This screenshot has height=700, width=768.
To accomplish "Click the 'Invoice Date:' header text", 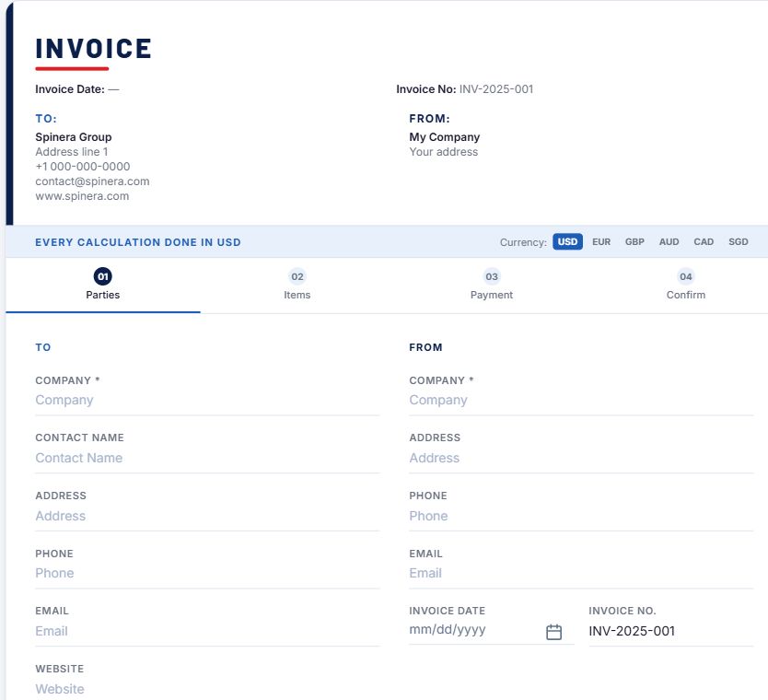I will 70,89.
